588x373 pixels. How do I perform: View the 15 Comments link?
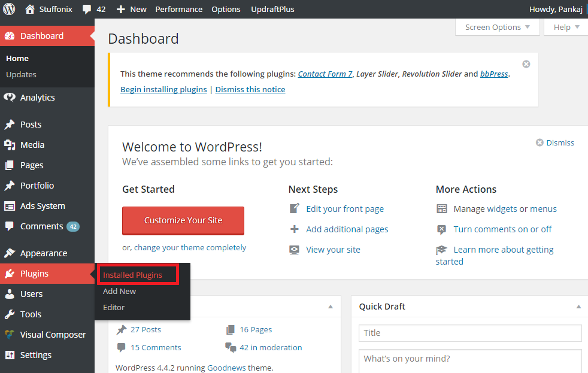156,347
